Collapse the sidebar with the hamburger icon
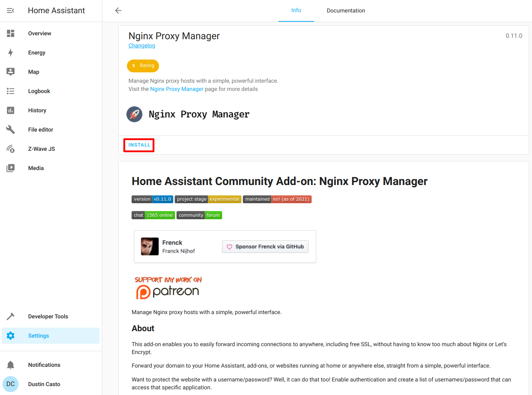 [11, 11]
